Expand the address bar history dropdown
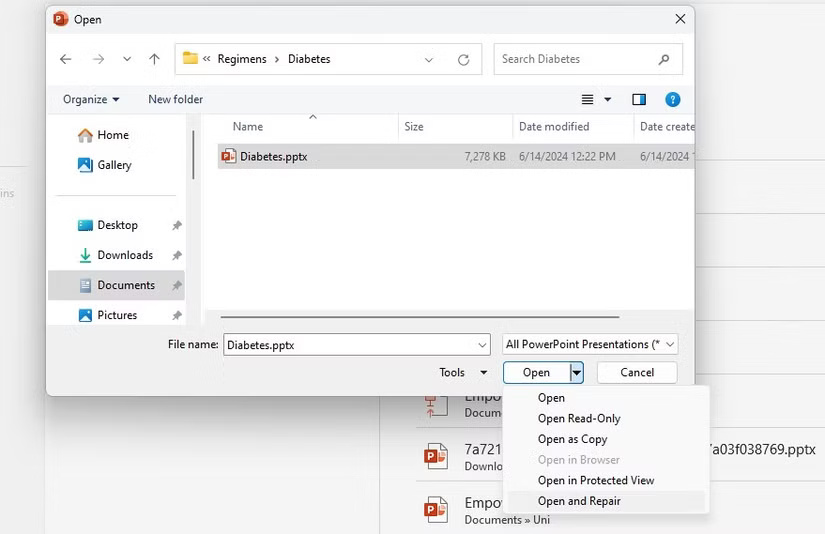This screenshot has width=825, height=534. click(429, 59)
